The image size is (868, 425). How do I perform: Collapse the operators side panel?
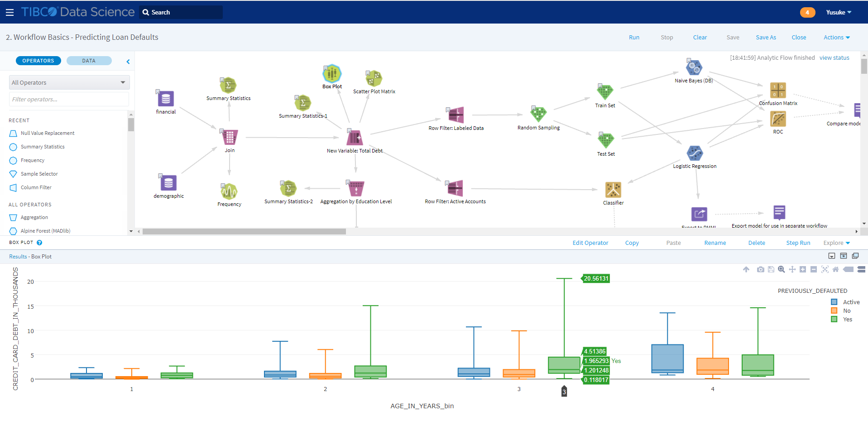click(x=128, y=62)
